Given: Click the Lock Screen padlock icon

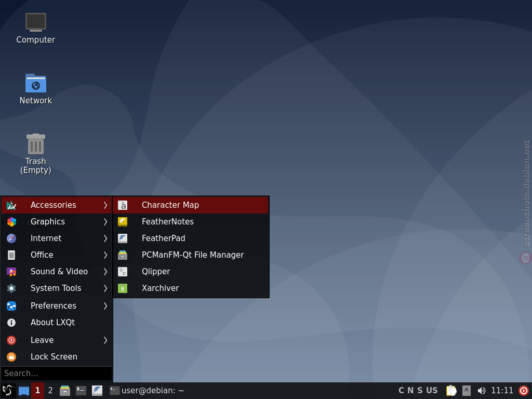Looking at the screenshot, I should click(x=11, y=356).
